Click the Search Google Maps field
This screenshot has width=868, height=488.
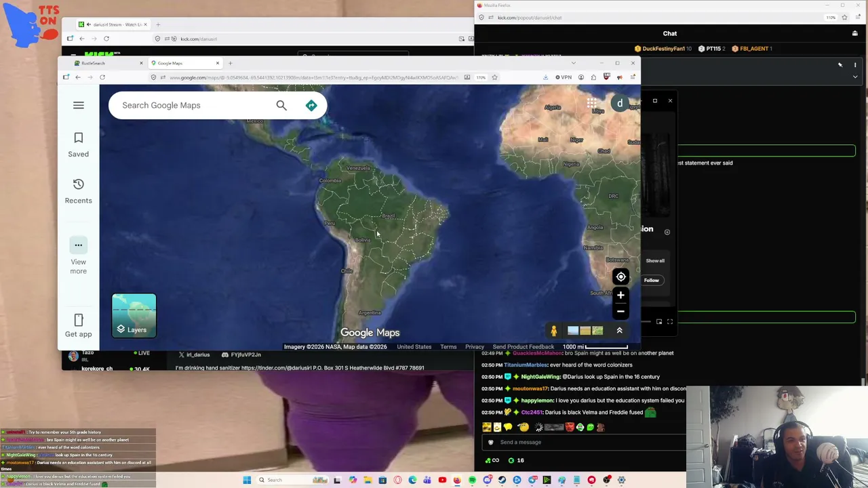pyautogui.click(x=195, y=105)
